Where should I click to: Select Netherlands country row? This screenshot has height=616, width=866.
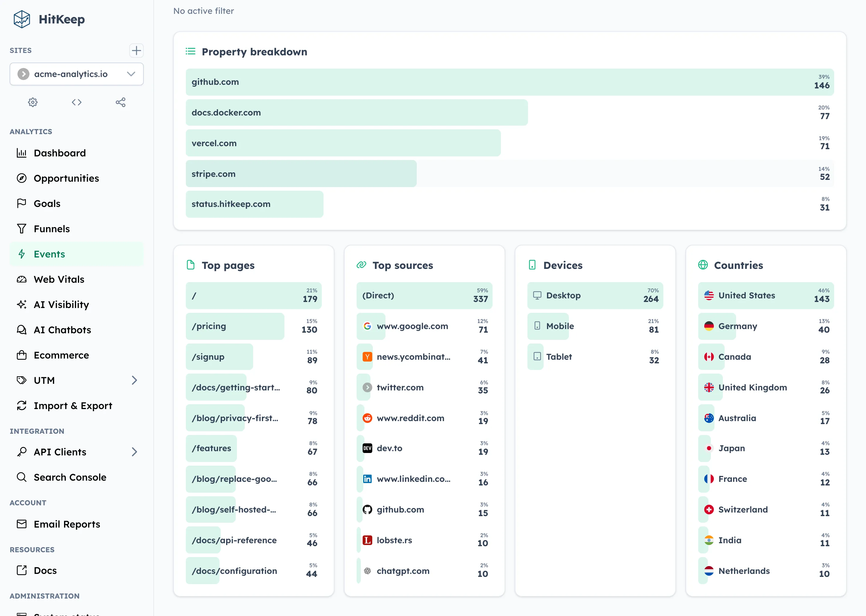(x=766, y=571)
